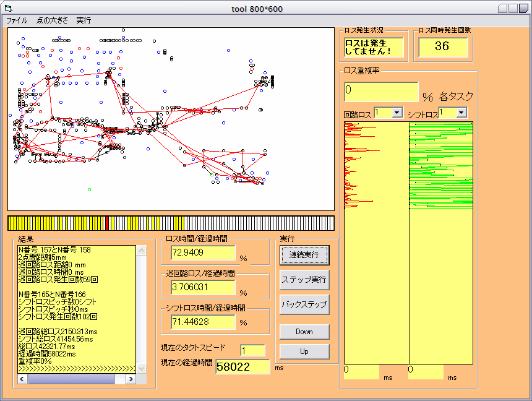Click the Down button

pyautogui.click(x=304, y=332)
